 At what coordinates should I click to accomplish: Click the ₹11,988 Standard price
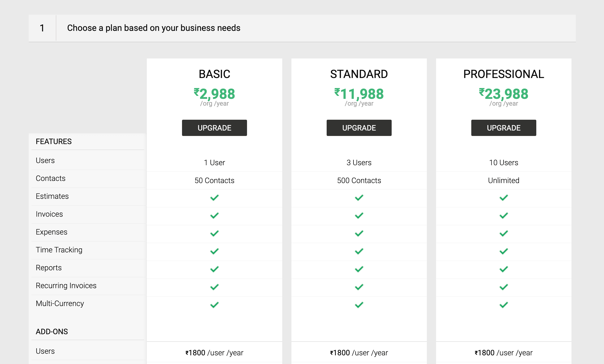[x=359, y=94]
